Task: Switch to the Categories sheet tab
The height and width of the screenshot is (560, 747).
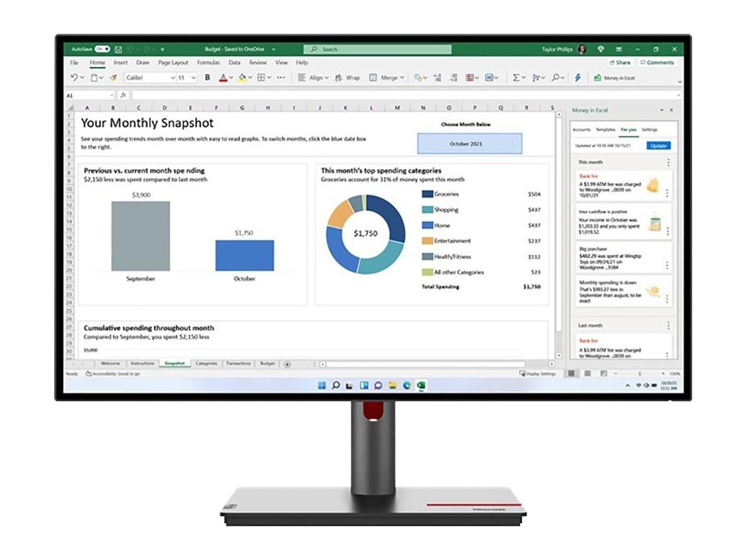Action: coord(206,364)
